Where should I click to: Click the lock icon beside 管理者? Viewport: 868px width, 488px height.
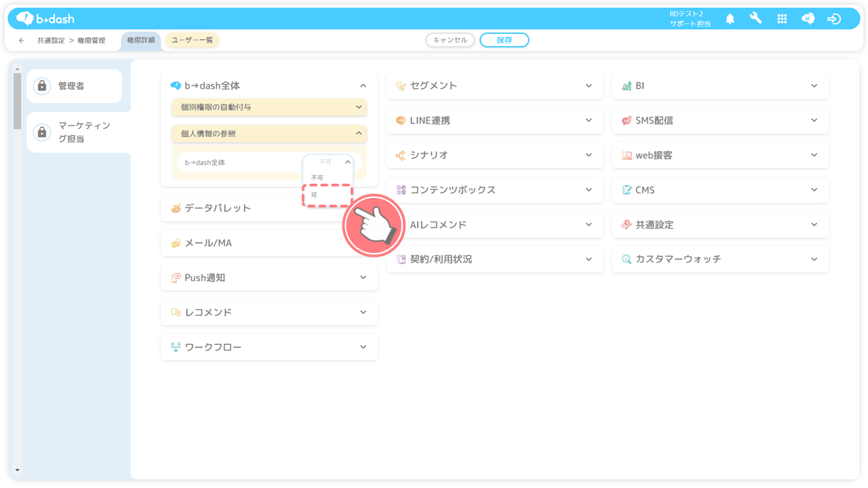pyautogui.click(x=42, y=86)
